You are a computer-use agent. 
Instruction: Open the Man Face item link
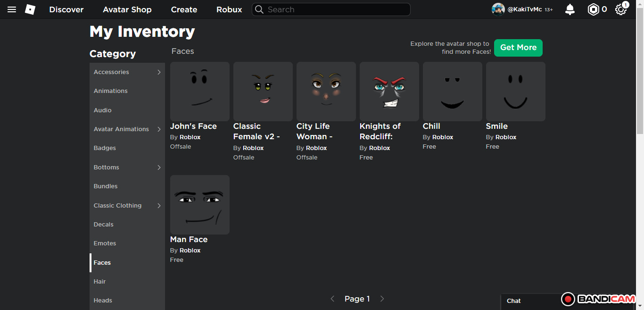tap(189, 240)
